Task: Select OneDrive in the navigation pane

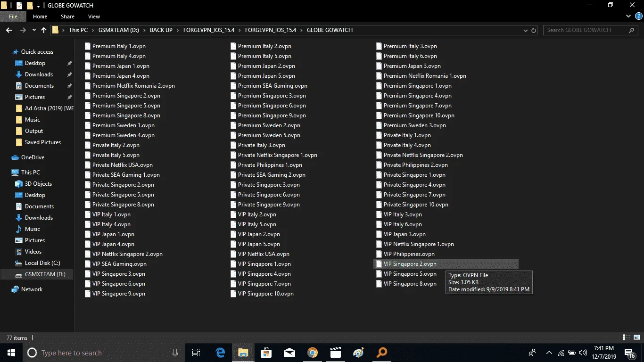Action: point(33,157)
